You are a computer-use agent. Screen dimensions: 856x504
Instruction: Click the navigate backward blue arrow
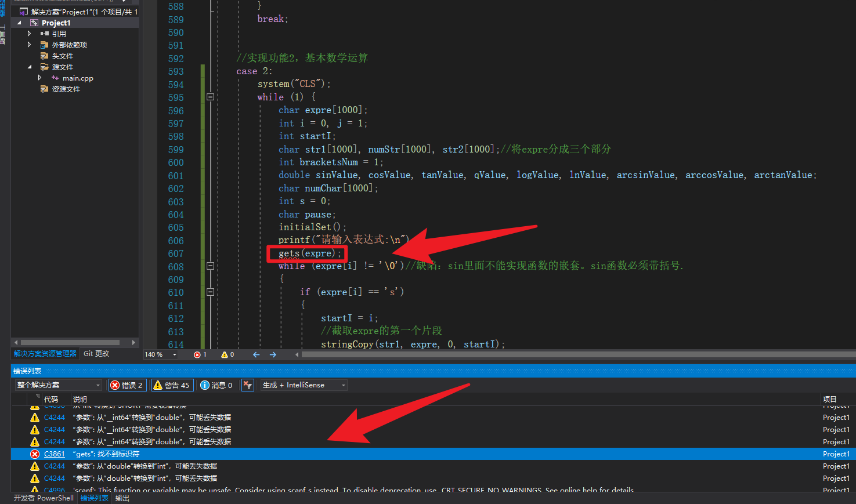click(x=256, y=354)
